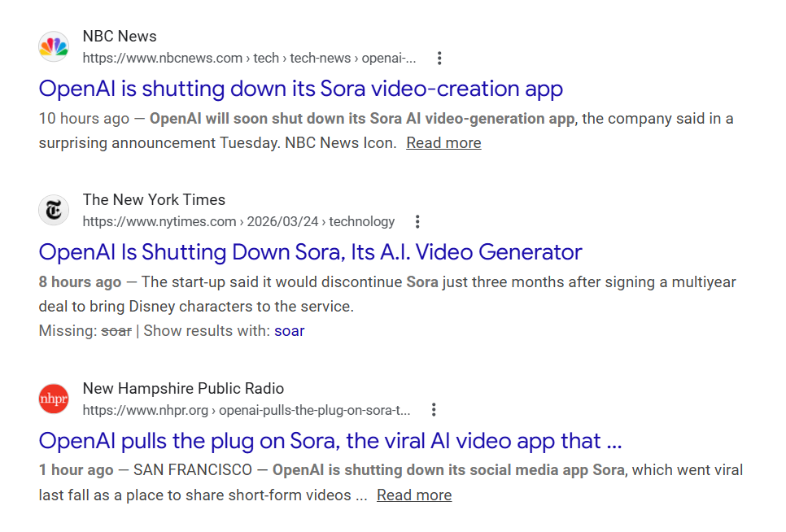Expand Read more on NHPR snippet
This screenshot has height=532, width=786.
tap(414, 495)
